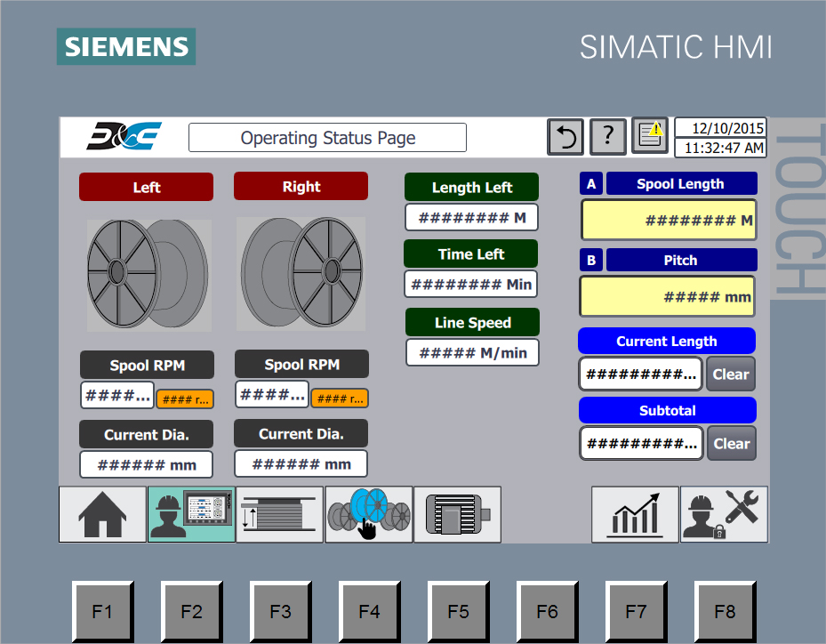The height and width of the screenshot is (644, 826).
Task: Click the Time Left green label
Action: click(x=471, y=254)
